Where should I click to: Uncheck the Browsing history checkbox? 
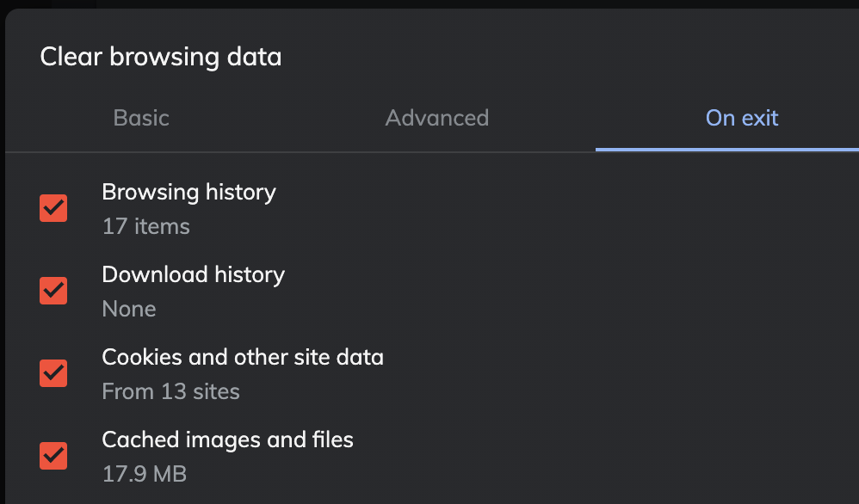[x=53, y=208]
